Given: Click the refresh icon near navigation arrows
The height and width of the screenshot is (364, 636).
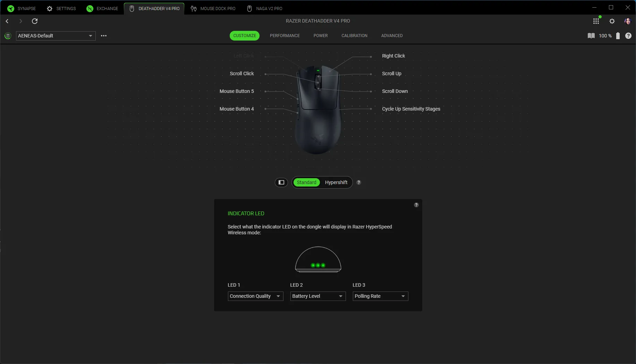Looking at the screenshot, I should (x=35, y=21).
